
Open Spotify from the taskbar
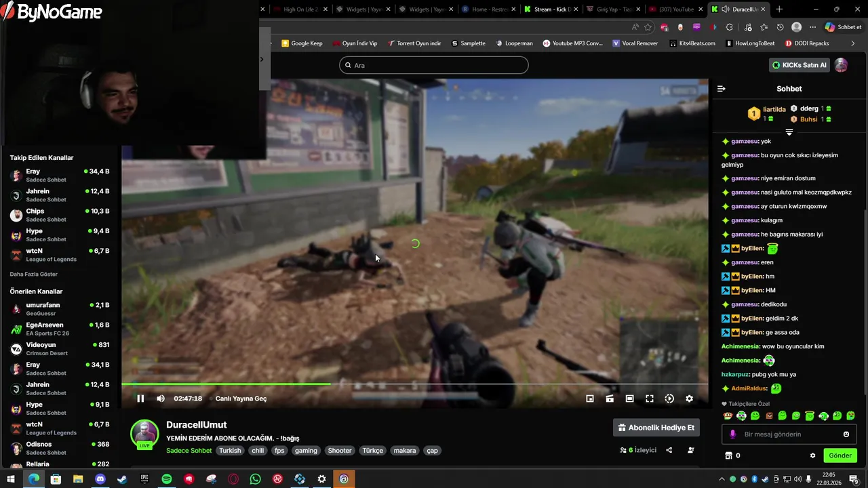pyautogui.click(x=167, y=479)
